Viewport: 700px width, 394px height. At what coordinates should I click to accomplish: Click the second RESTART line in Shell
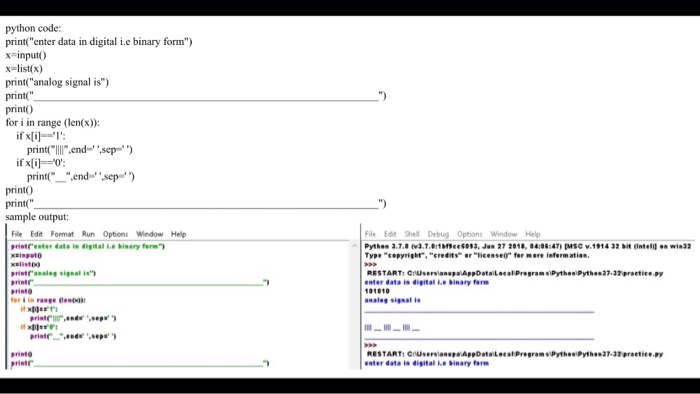515,354
